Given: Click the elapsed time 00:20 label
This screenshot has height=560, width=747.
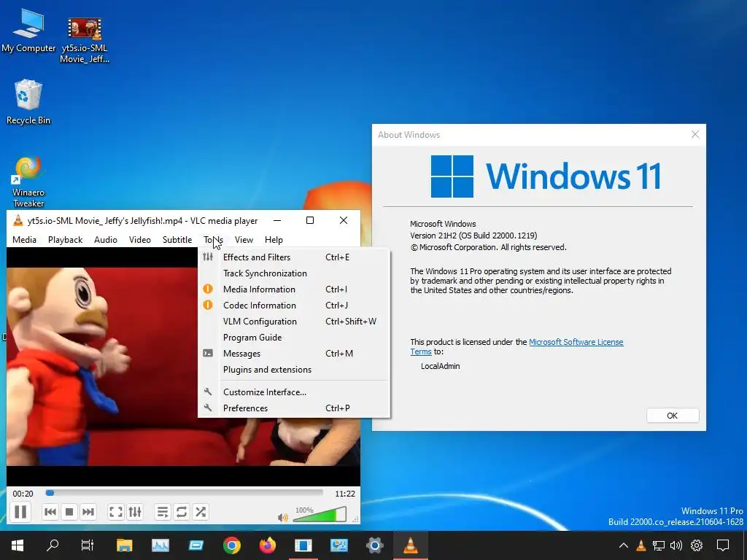Looking at the screenshot, I should [x=23, y=494].
